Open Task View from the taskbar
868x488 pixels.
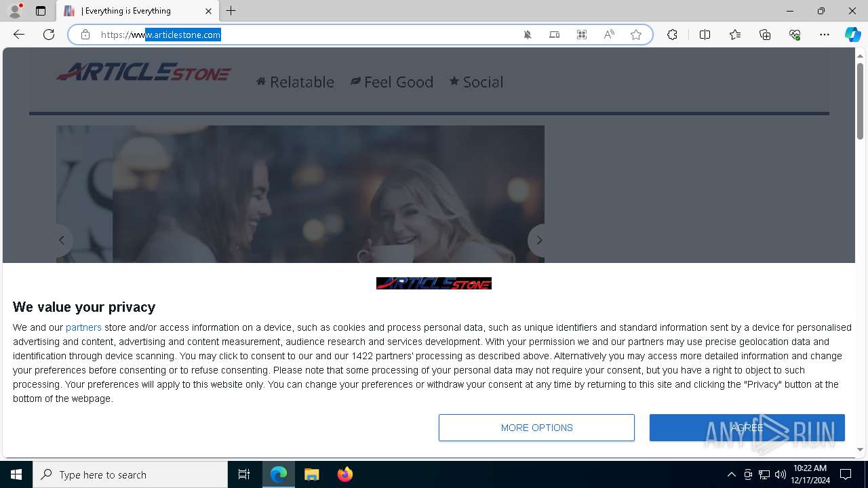(x=244, y=474)
